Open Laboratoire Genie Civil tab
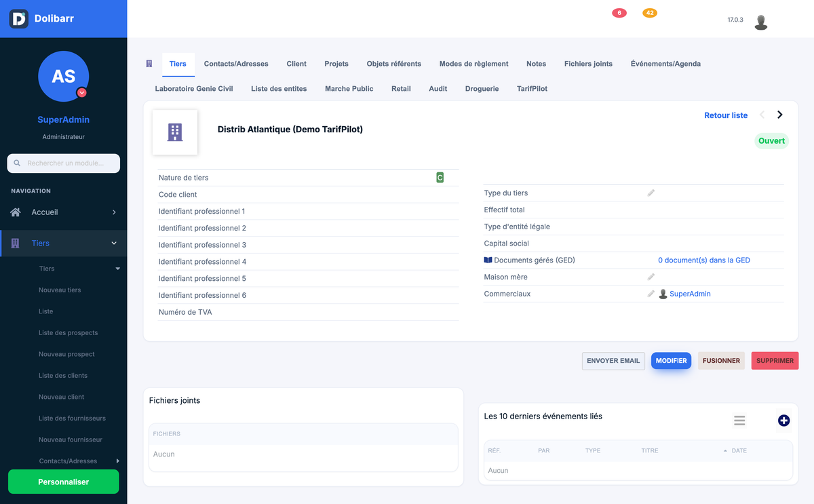The width and height of the screenshot is (814, 504). click(x=194, y=89)
